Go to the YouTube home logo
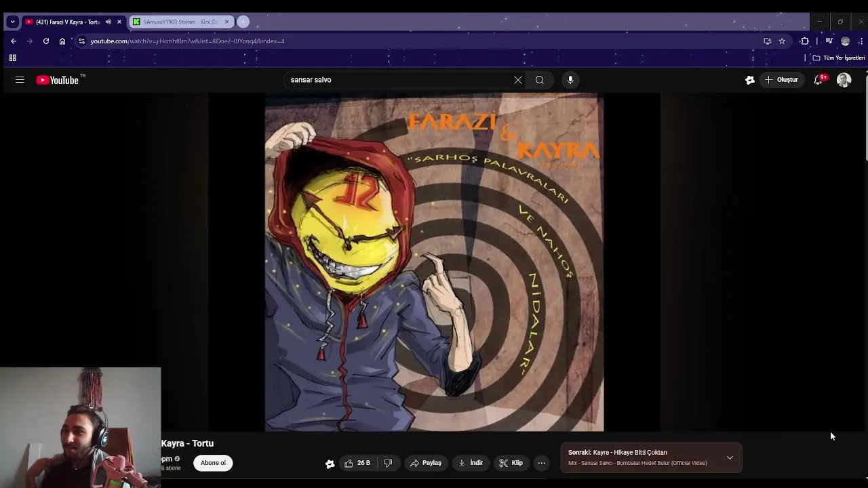The width and height of the screenshot is (868, 488). [x=58, y=80]
